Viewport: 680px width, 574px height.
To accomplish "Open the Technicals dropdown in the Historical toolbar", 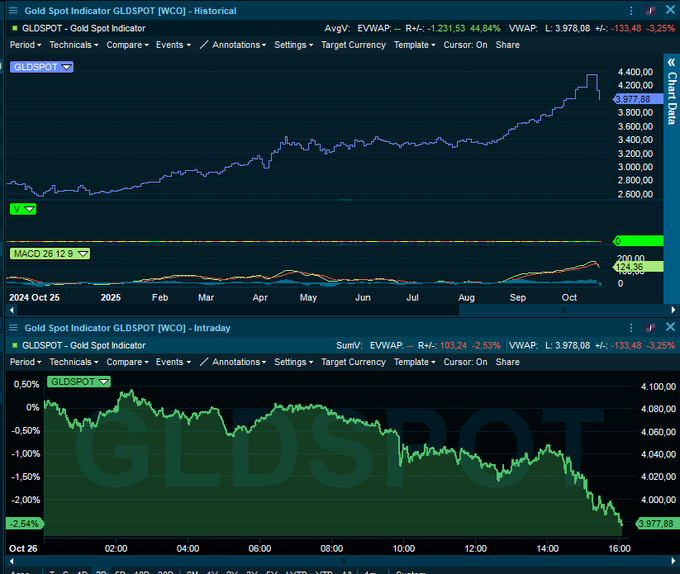I will tap(74, 45).
